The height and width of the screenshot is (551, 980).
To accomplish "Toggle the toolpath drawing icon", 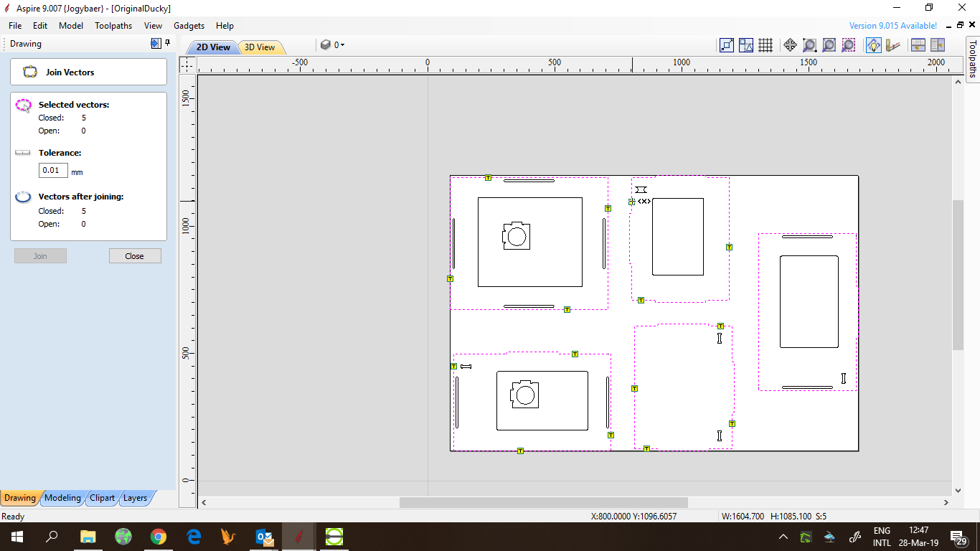I will click(x=892, y=45).
